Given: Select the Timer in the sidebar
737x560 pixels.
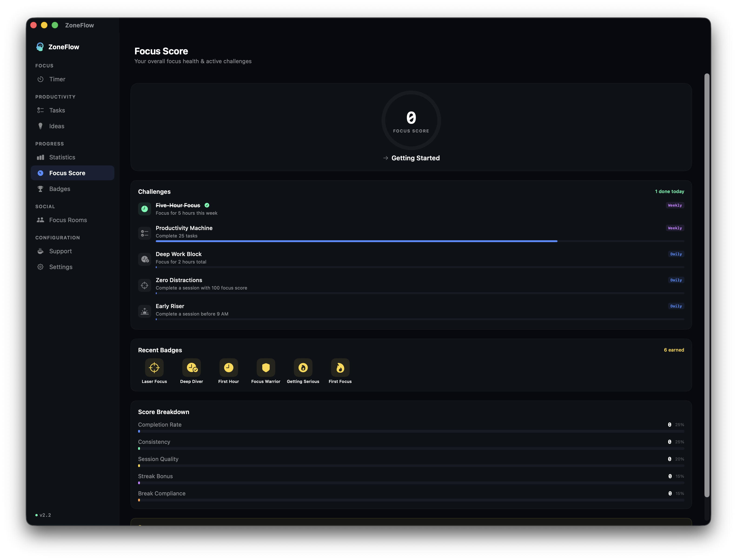Looking at the screenshot, I should click(x=57, y=79).
